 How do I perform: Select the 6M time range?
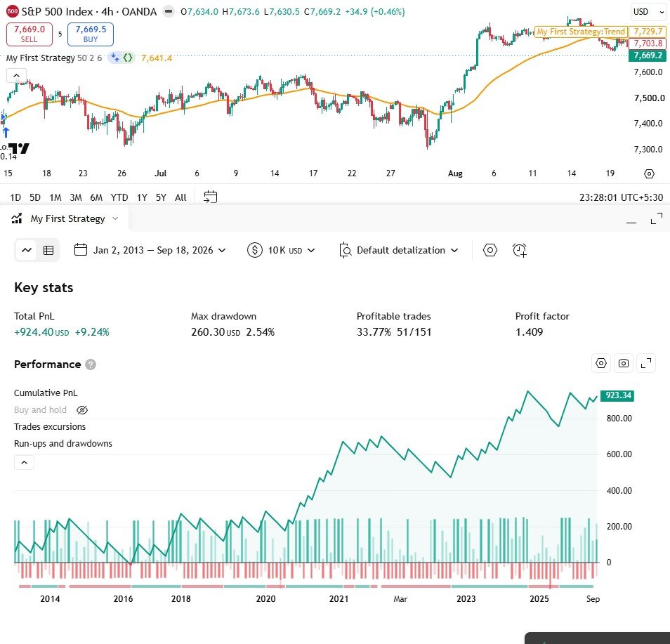pos(96,197)
